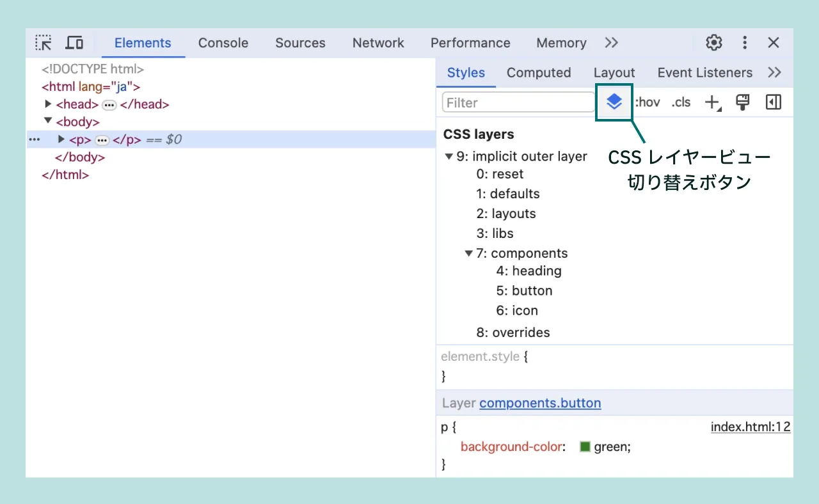The width and height of the screenshot is (819, 504).
Task: Toggle the :hov pseudo-class panel
Action: [x=646, y=102]
